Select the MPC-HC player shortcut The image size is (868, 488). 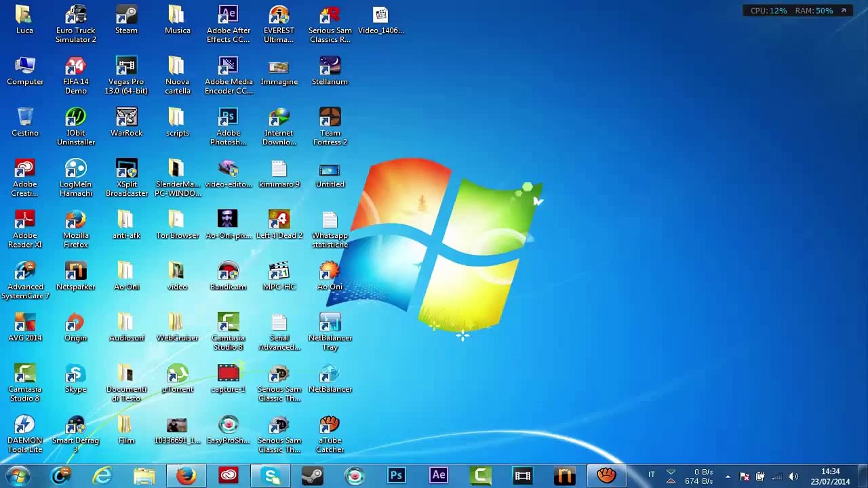(x=279, y=277)
